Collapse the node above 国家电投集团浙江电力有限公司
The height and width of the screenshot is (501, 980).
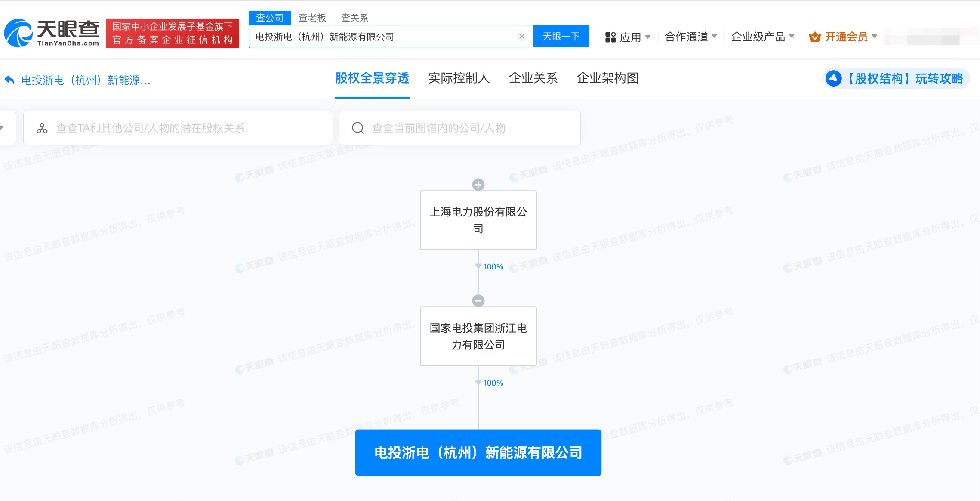[478, 300]
